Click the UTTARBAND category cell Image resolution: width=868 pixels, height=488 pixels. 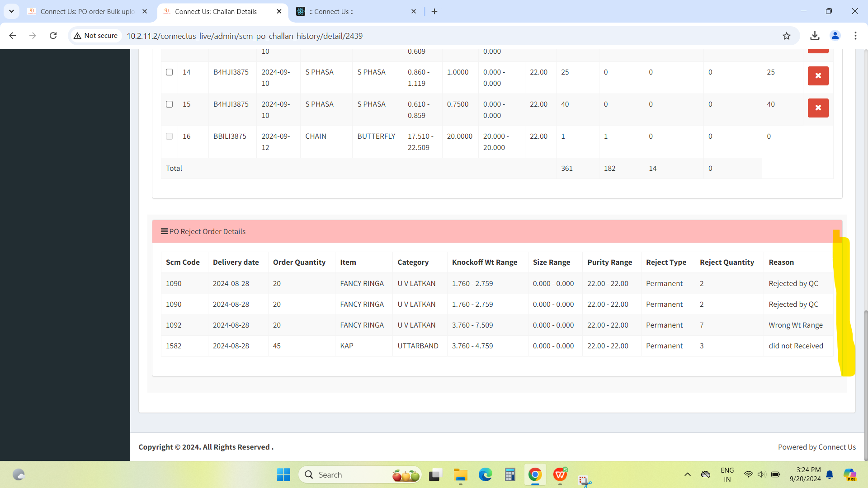point(418,346)
